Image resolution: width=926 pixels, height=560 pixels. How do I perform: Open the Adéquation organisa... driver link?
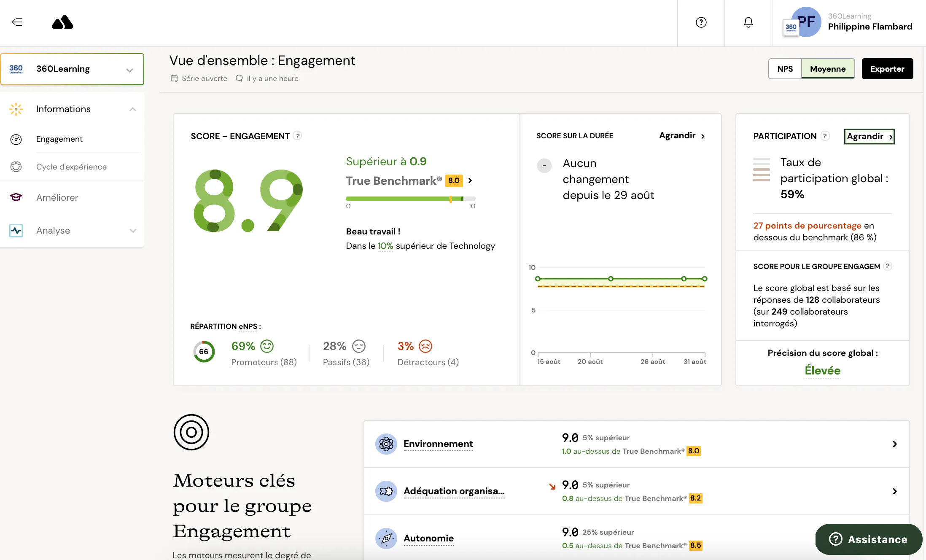[x=454, y=491]
